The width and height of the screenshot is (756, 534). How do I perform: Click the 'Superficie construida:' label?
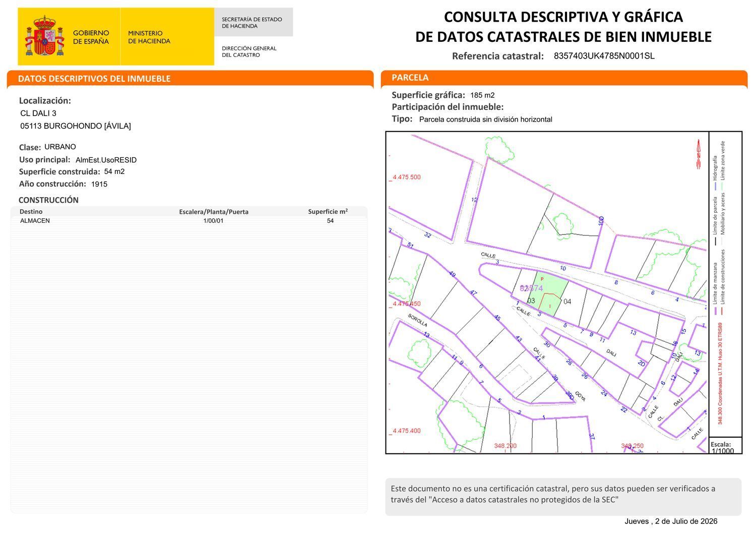pyautogui.click(x=59, y=171)
